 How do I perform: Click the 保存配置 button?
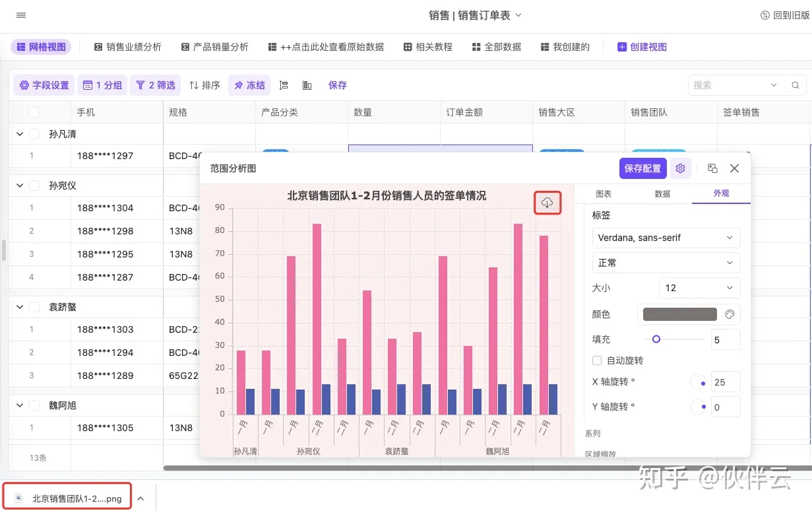click(642, 168)
